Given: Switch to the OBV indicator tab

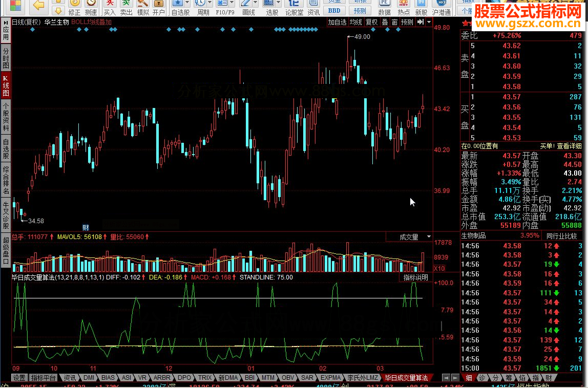Looking at the screenshot, I should (288, 377).
